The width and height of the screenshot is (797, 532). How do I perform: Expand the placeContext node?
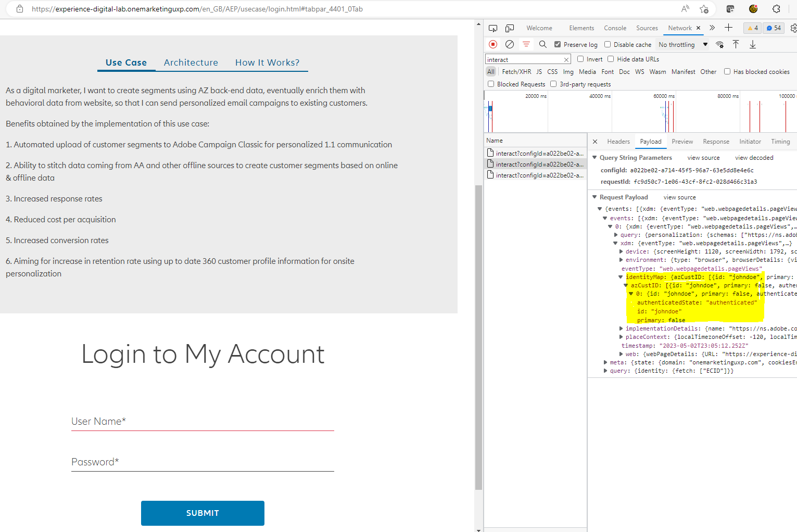(621, 337)
